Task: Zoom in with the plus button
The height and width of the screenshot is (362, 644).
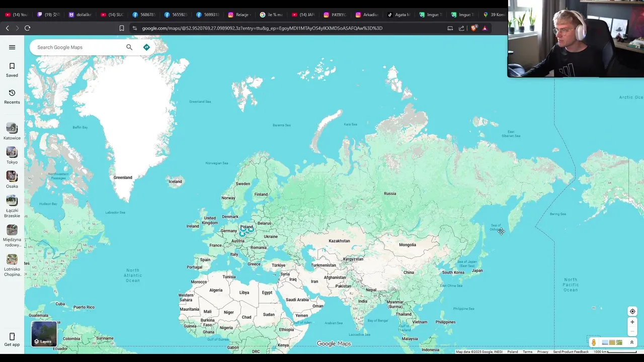Action: pyautogui.click(x=632, y=322)
